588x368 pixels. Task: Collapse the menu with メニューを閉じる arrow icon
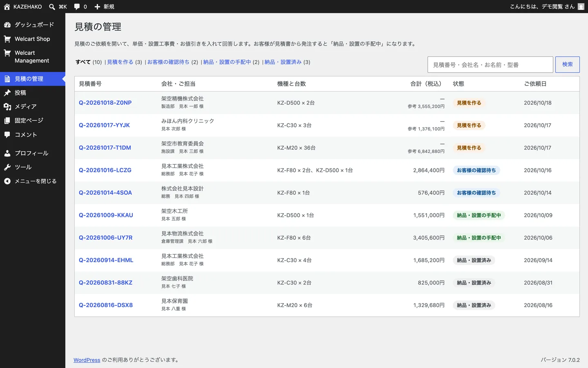pyautogui.click(x=7, y=181)
